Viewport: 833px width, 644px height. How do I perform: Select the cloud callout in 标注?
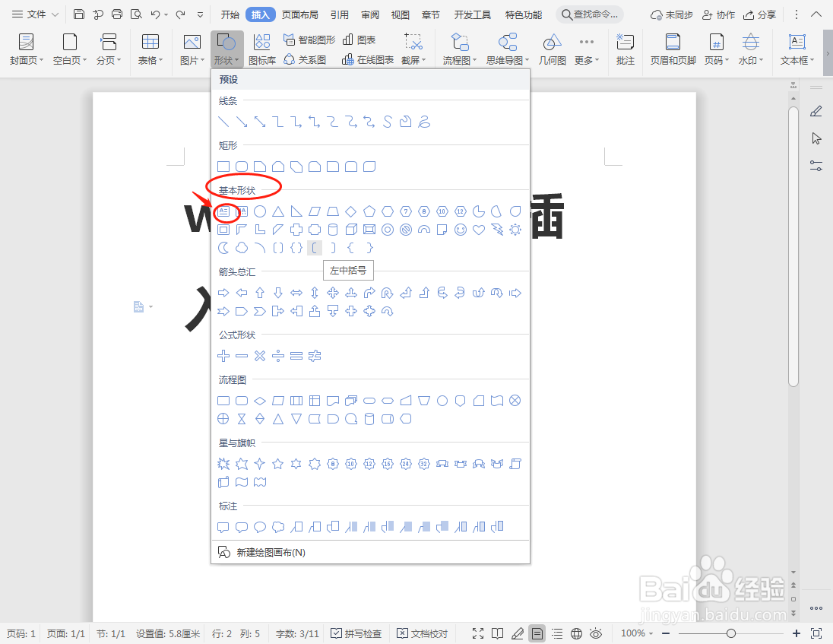point(278,527)
